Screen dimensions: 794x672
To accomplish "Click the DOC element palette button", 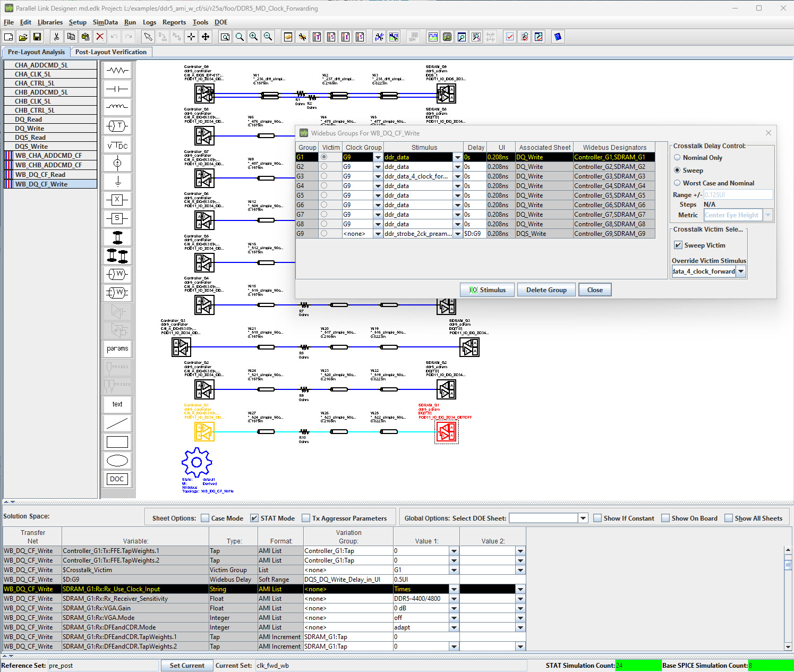I will click(117, 479).
